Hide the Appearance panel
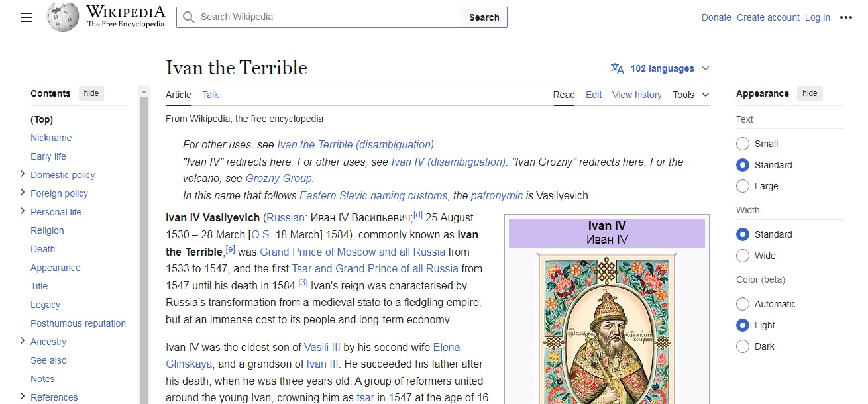 click(x=810, y=93)
